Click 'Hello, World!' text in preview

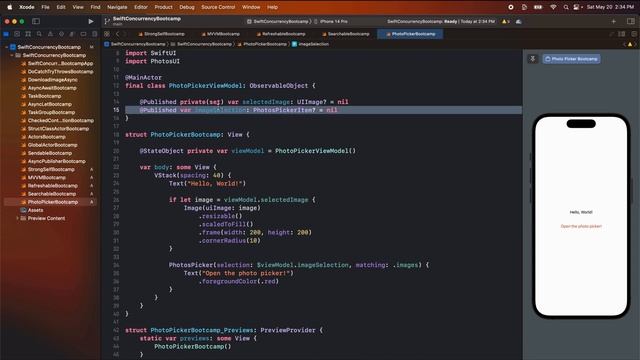[x=581, y=212]
